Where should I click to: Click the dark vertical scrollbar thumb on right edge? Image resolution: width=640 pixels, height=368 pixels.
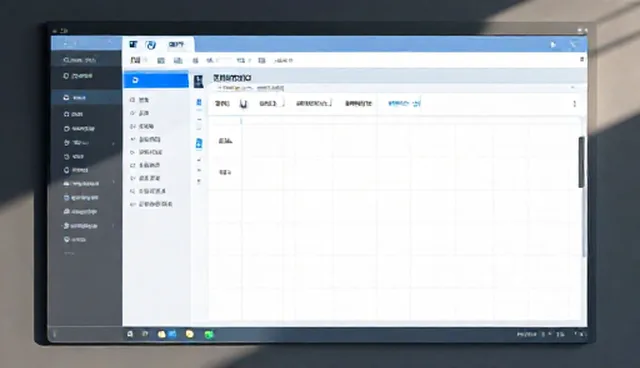click(581, 162)
